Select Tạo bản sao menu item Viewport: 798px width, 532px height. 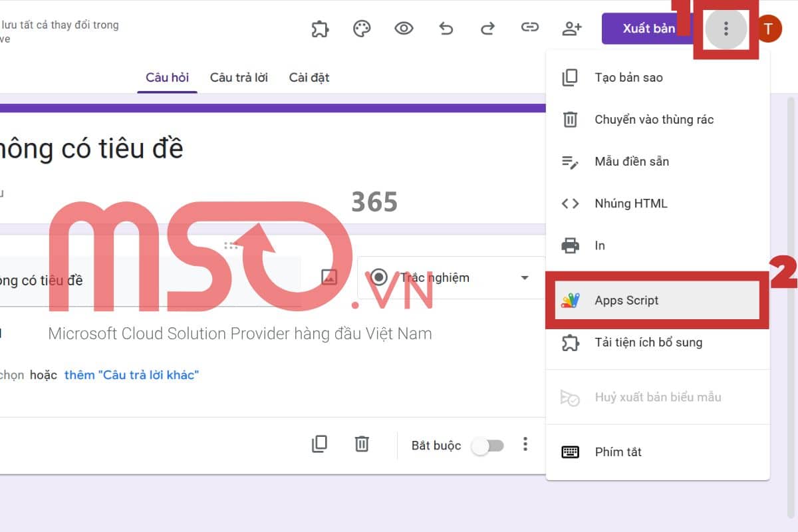[x=658, y=78]
